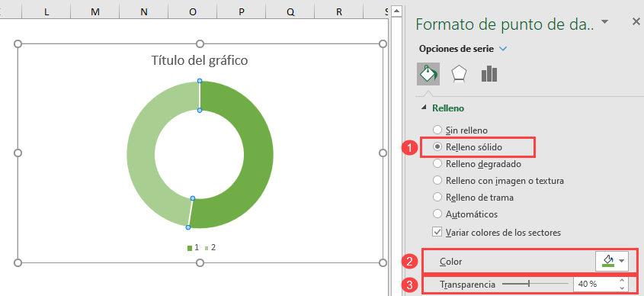This screenshot has height=296, width=644.
Task: Click the Título del gráfico chart title
Action: pos(200,60)
